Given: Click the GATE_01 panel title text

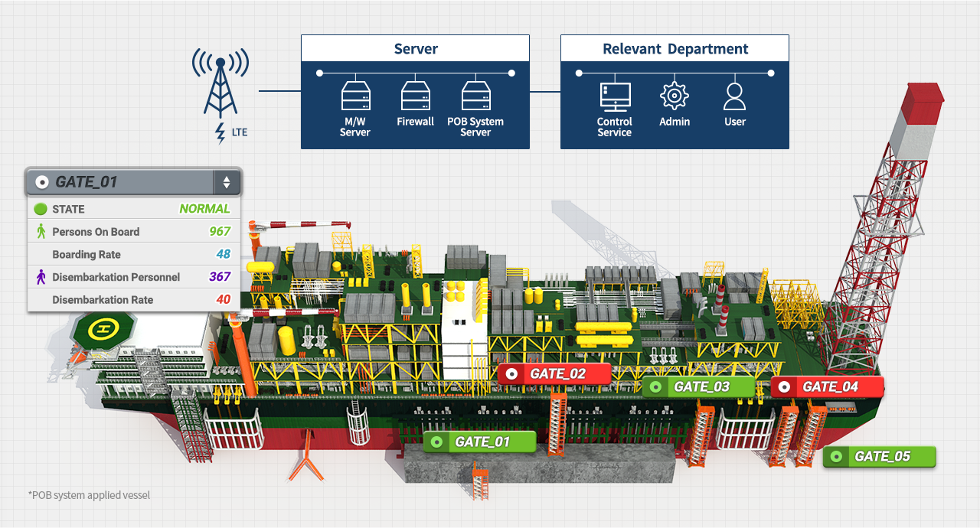Looking at the screenshot, I should [87, 182].
